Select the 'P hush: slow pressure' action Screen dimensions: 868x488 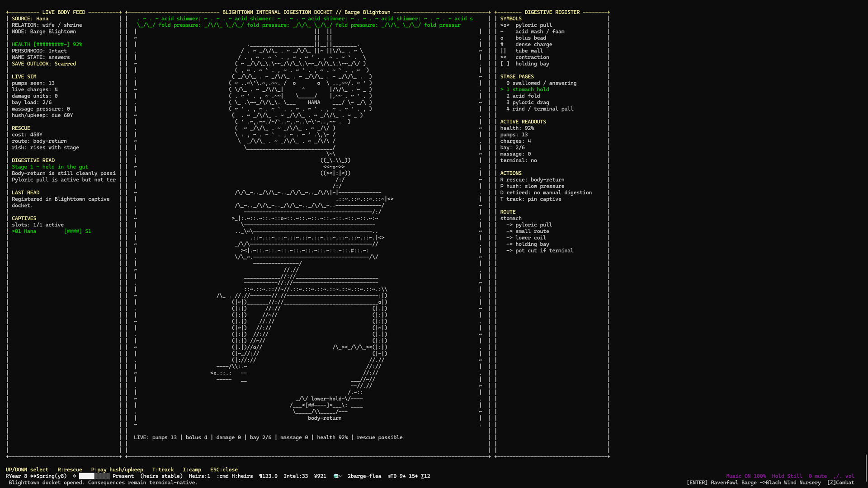(x=532, y=186)
